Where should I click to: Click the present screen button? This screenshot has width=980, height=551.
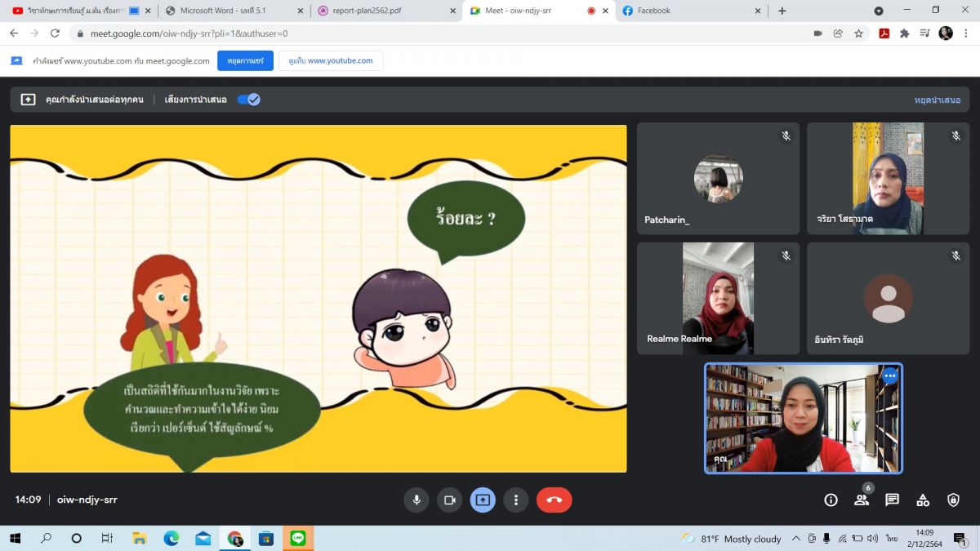[483, 500]
